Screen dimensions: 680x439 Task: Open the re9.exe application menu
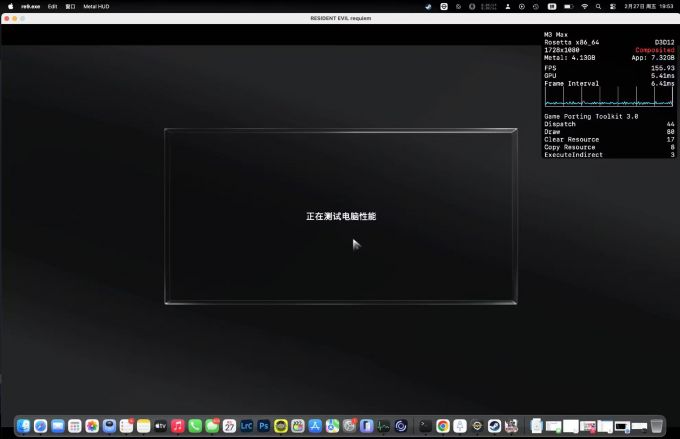pos(30,7)
